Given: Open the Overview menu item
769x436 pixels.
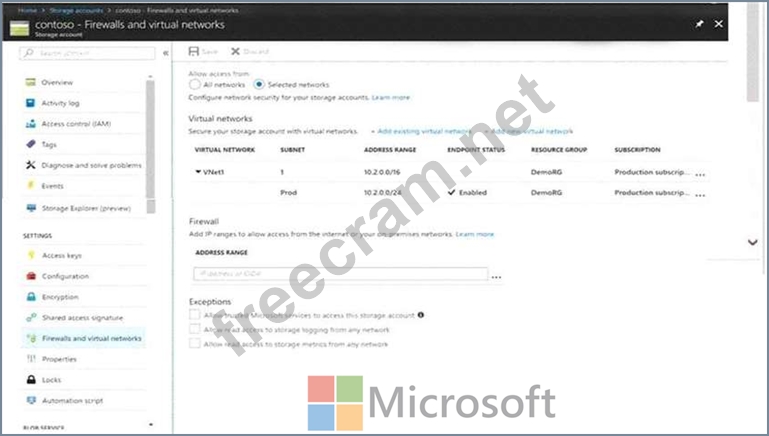Looking at the screenshot, I should [57, 82].
